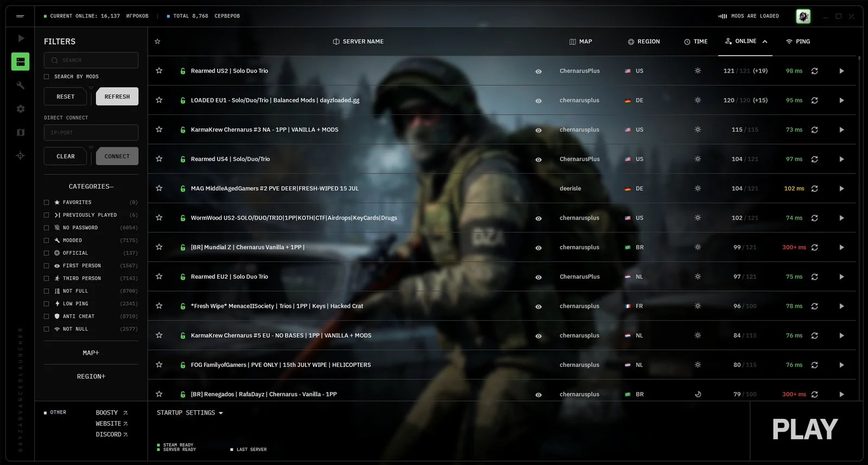Check the Not Null filter

(x=47, y=329)
